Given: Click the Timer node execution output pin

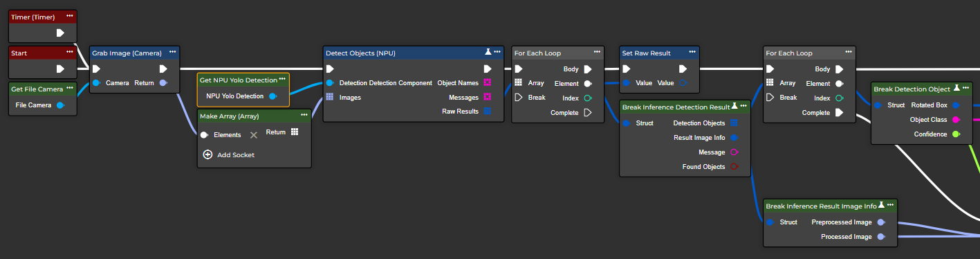Looking at the screenshot, I should coord(60,33).
